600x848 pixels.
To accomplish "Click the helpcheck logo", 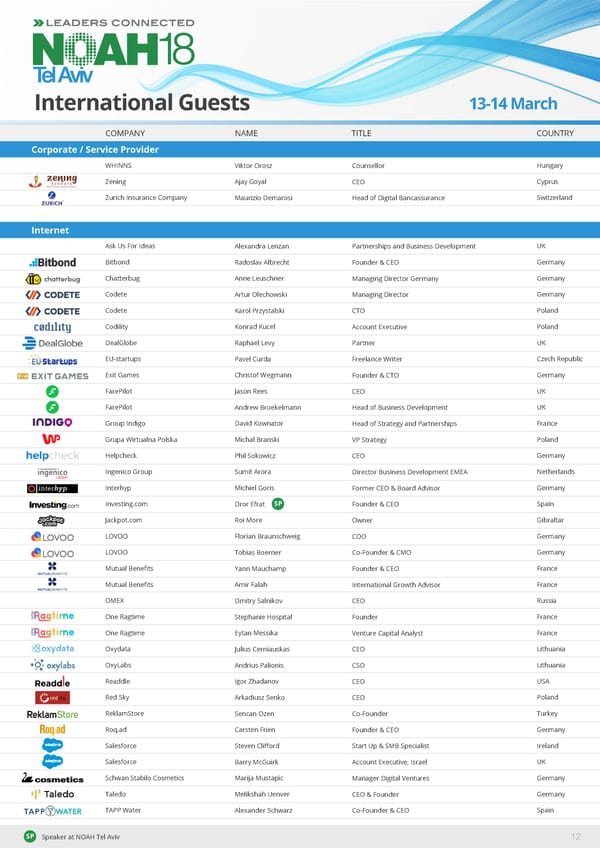I will tap(52, 455).
